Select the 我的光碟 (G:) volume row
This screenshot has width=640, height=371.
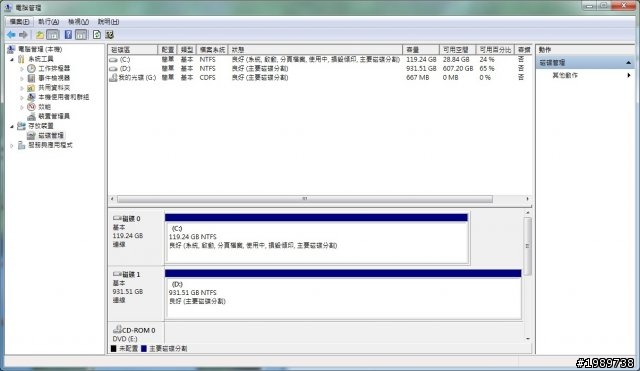click(x=320, y=77)
